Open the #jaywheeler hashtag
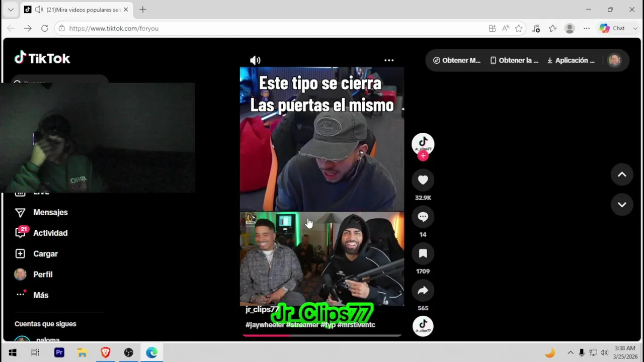The image size is (644, 362). pos(265,325)
